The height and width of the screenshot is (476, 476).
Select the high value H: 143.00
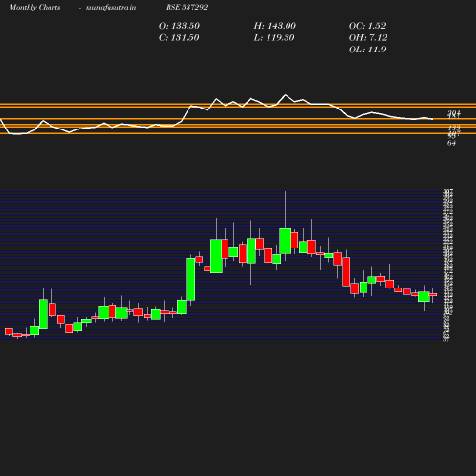tap(275, 26)
